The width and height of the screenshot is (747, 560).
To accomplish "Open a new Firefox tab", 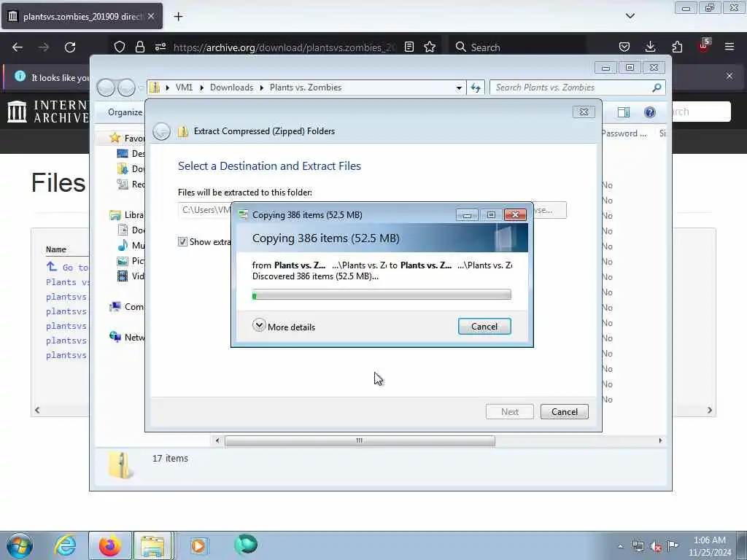I will click(178, 17).
